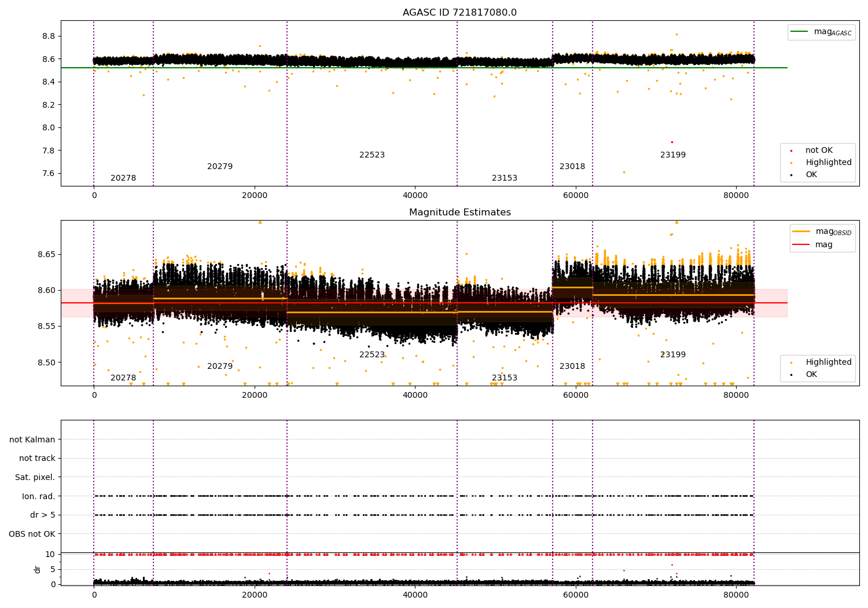Viewport: 868px width, 608px height.
Task: Click the 'not track' axis label
Action: point(37,459)
